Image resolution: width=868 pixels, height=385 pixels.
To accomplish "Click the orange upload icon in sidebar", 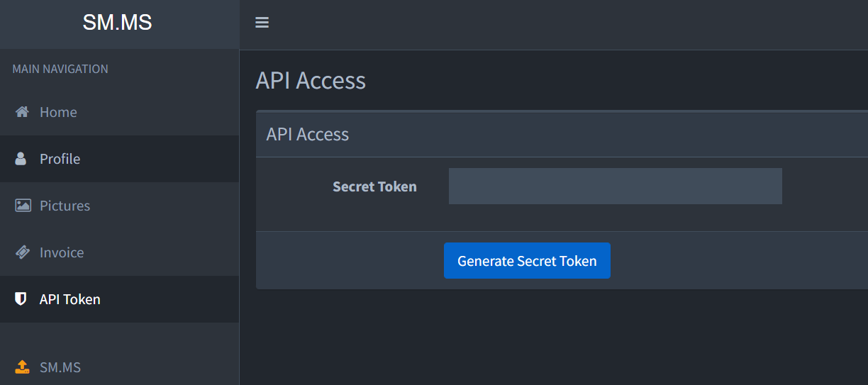I will (22, 367).
